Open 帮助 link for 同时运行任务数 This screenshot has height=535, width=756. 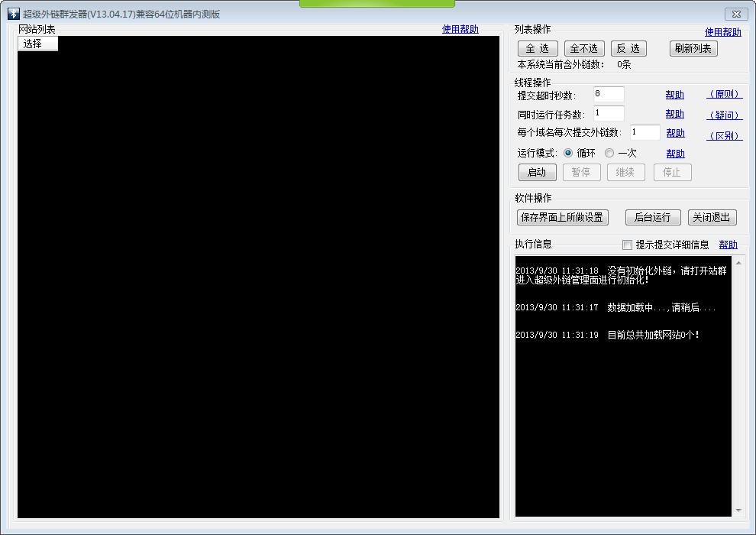pyautogui.click(x=674, y=114)
